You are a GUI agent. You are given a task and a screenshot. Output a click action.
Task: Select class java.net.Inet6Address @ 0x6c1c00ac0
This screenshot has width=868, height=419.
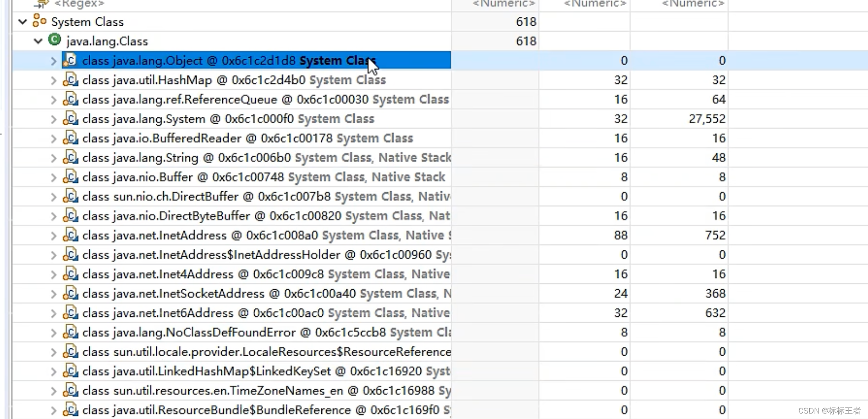coord(266,313)
